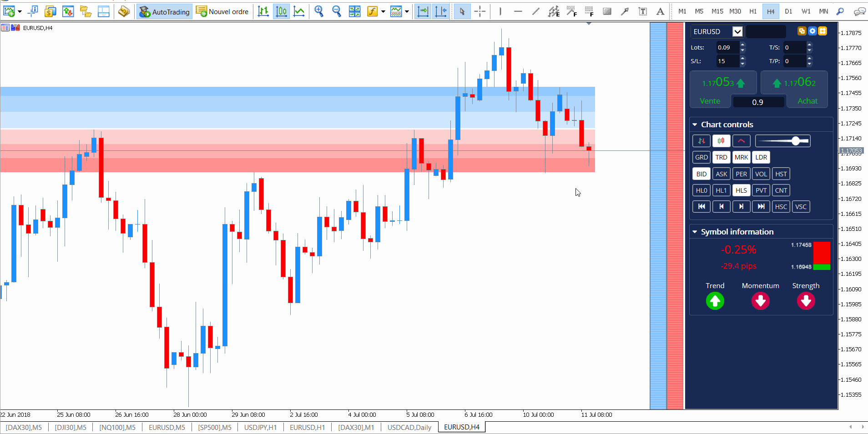
Task: Toggle AutoTrading on
Action: tap(164, 11)
